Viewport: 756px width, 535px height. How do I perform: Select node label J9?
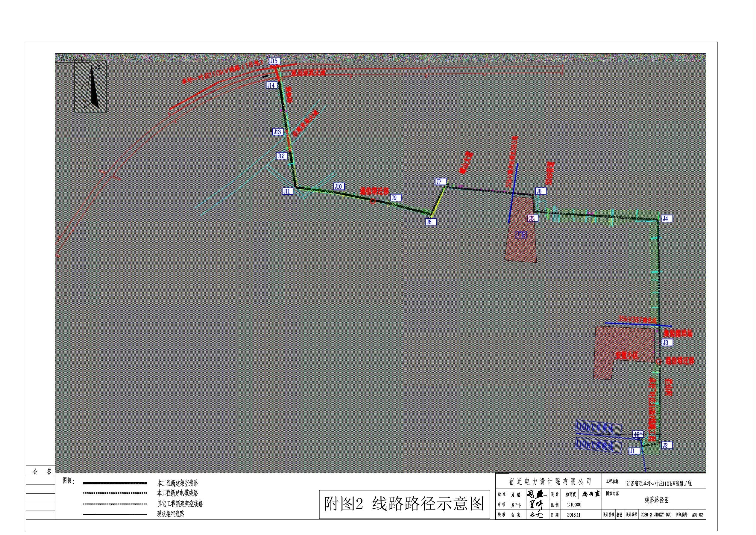coord(395,198)
